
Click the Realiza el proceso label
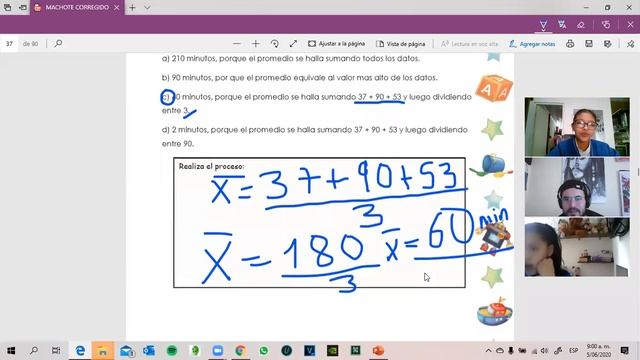[211, 167]
